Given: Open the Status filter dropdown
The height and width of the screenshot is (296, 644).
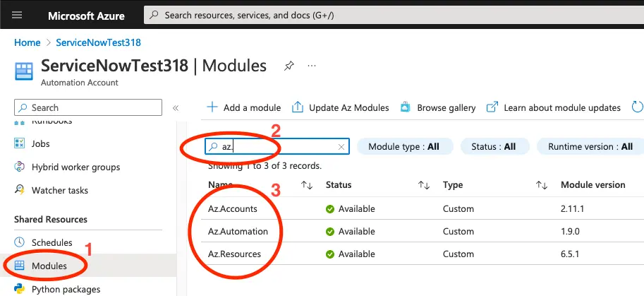Looking at the screenshot, I should pos(494,146).
